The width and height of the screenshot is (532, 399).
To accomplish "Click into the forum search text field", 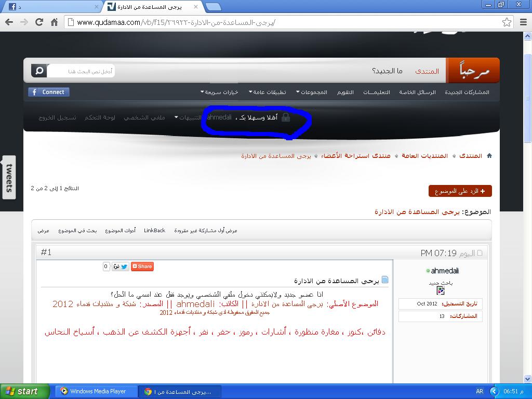I will 81,71.
